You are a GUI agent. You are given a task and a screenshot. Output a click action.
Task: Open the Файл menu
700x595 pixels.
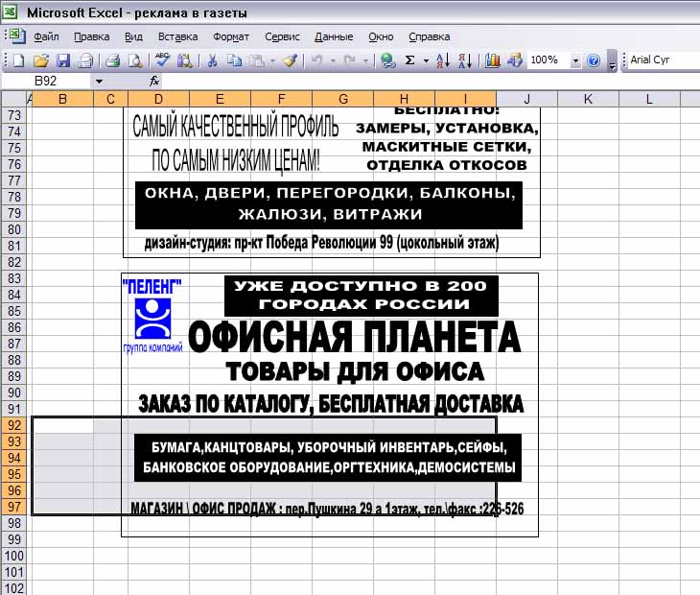point(46,36)
